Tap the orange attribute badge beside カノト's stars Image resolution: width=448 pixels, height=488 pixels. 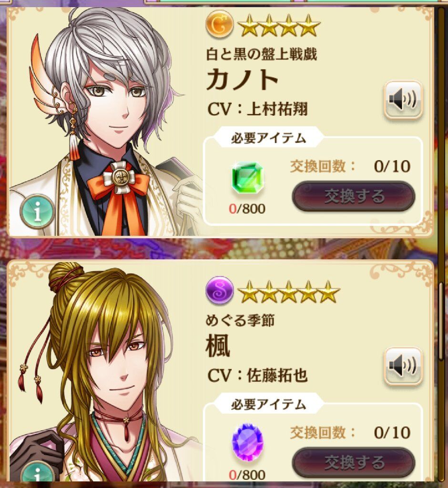click(x=220, y=25)
